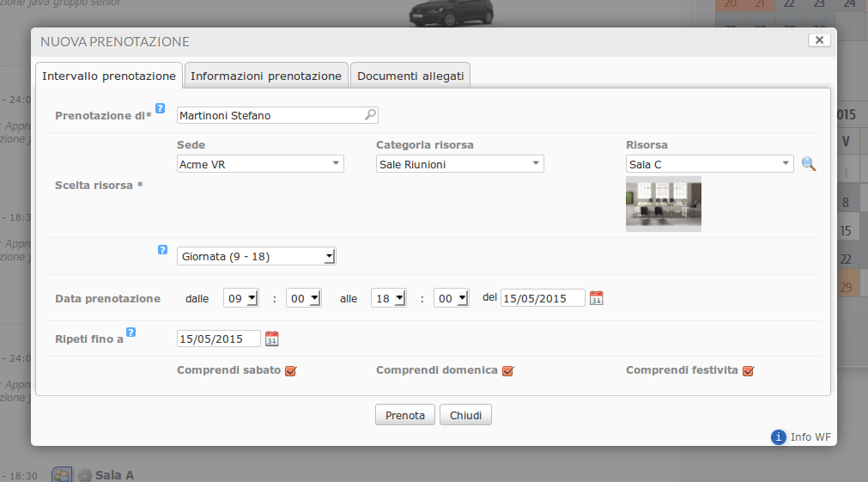The height and width of the screenshot is (482, 868).
Task: Close the Nuova Prenotazione dialog
Action: [819, 40]
